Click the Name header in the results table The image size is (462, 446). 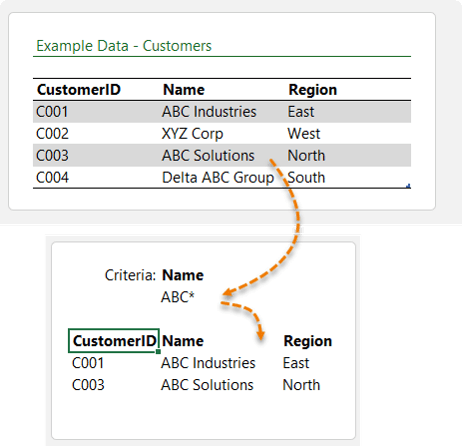(183, 341)
